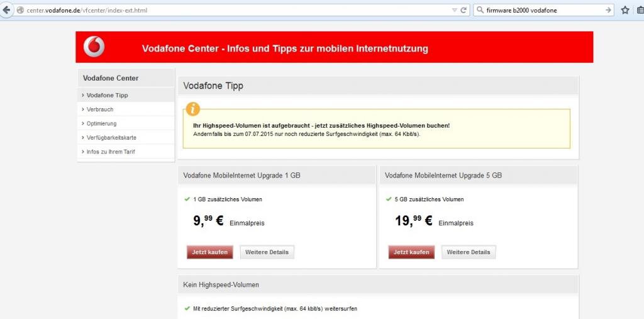Viewport: 644px width, 319px height.
Task: Click the site identity globe icon
Action: [20, 10]
